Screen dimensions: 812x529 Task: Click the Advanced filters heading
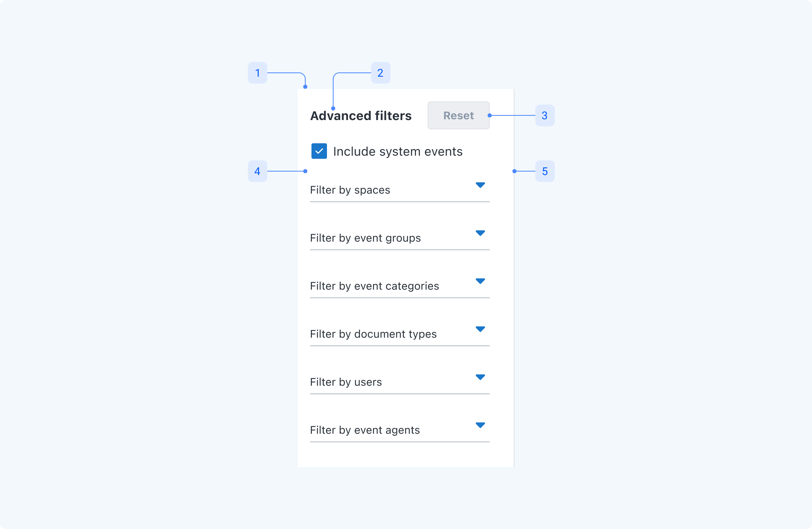click(361, 115)
